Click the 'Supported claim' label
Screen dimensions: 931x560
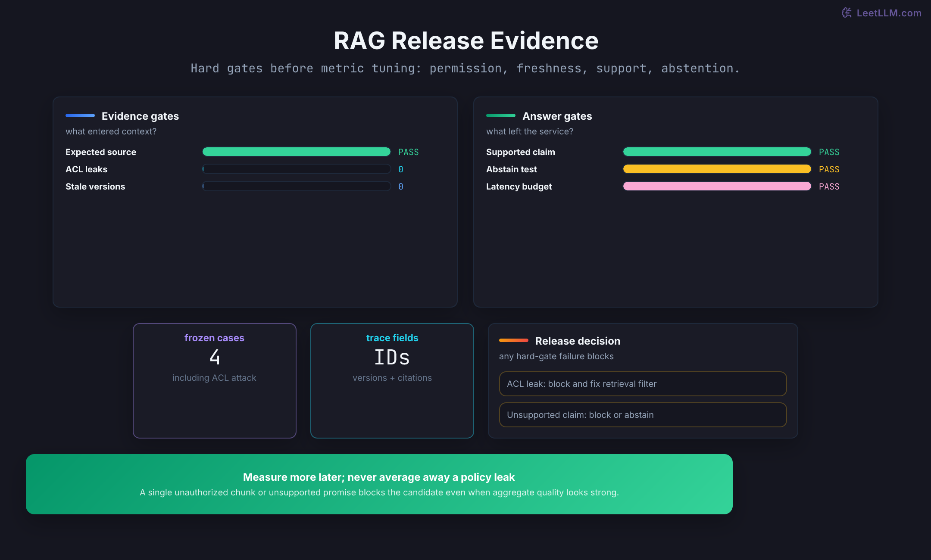coord(521,152)
